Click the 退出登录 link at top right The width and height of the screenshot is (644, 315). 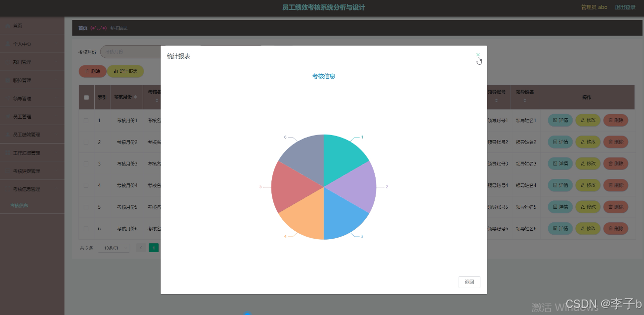(x=625, y=7)
